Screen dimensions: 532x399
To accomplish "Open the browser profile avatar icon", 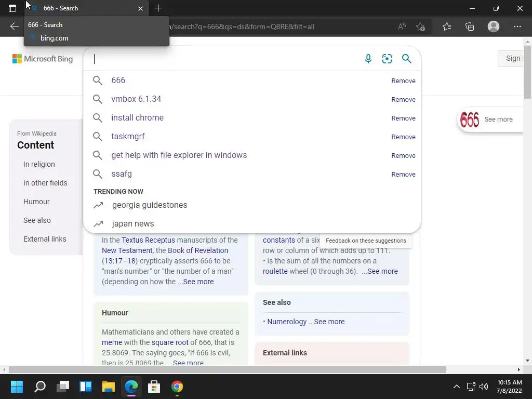I will pos(494,26).
